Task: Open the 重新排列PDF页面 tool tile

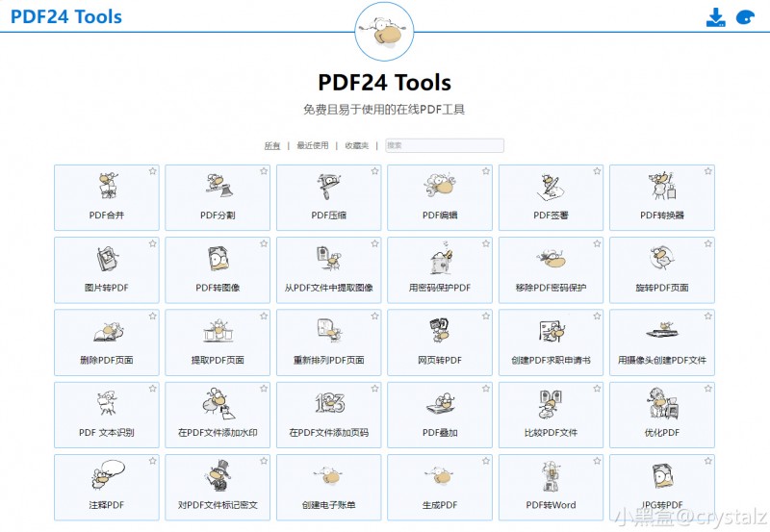Action: coord(328,342)
